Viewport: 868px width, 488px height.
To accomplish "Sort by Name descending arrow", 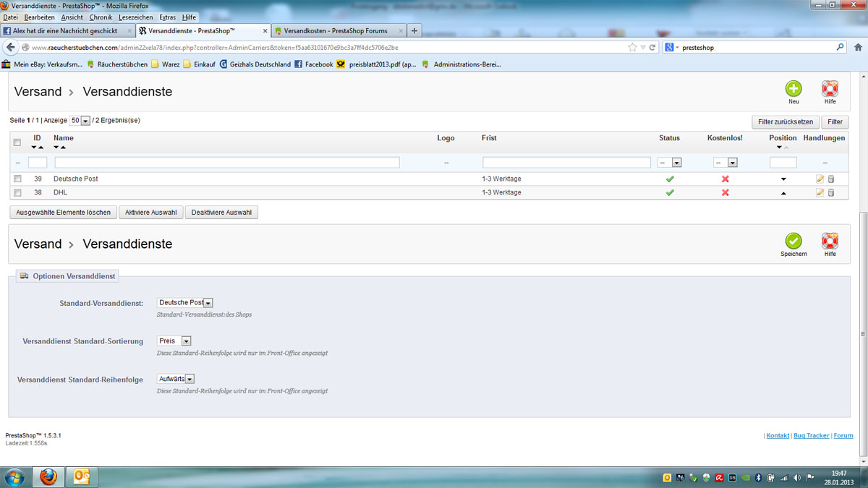I will click(56, 147).
